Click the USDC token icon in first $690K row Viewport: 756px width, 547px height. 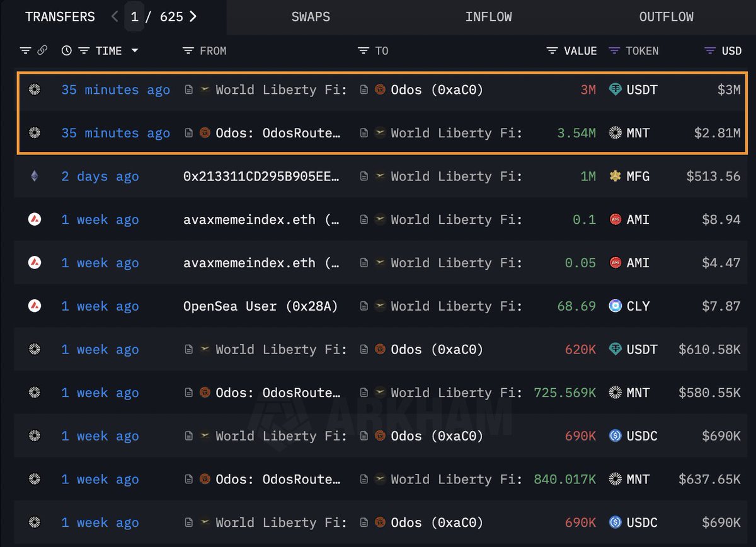click(616, 436)
